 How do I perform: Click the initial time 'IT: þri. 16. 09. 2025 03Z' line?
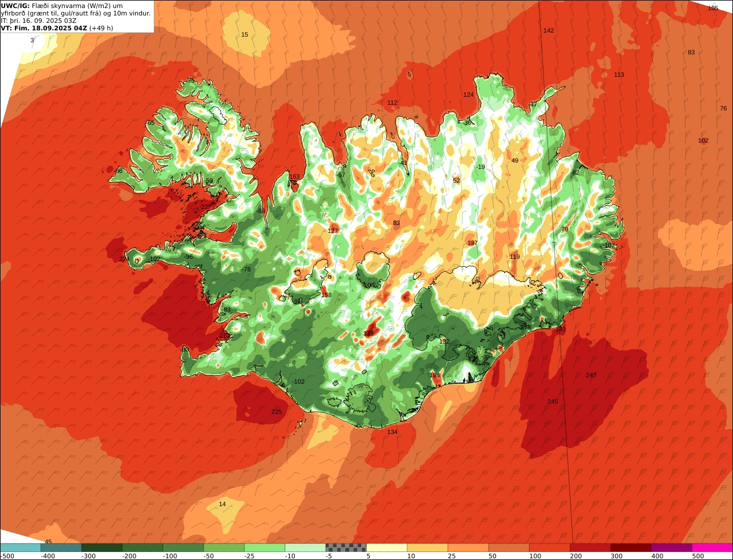pyautogui.click(x=38, y=21)
